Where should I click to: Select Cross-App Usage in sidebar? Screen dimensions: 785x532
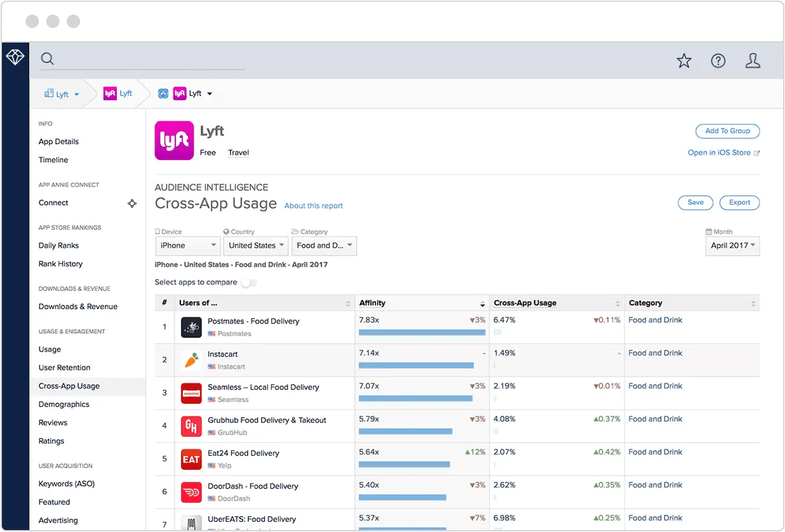(69, 386)
